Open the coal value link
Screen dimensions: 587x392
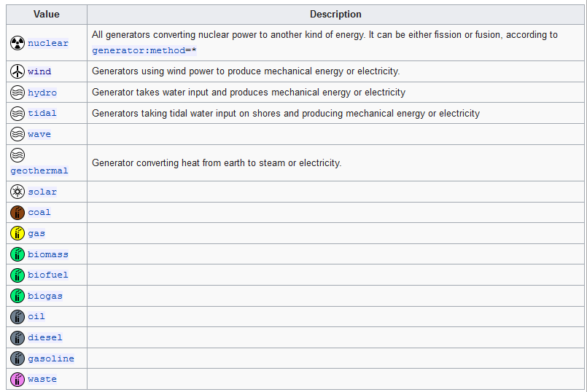(39, 212)
